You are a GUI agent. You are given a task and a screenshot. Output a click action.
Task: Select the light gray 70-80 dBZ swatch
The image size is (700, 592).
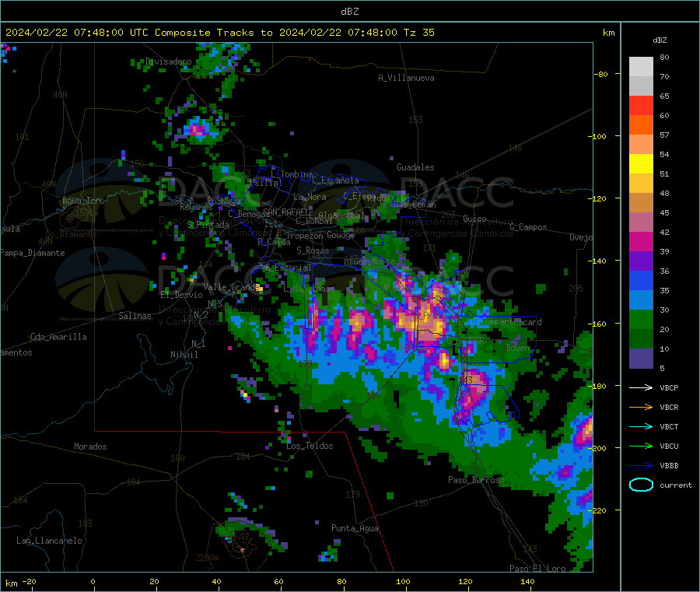coord(641,67)
